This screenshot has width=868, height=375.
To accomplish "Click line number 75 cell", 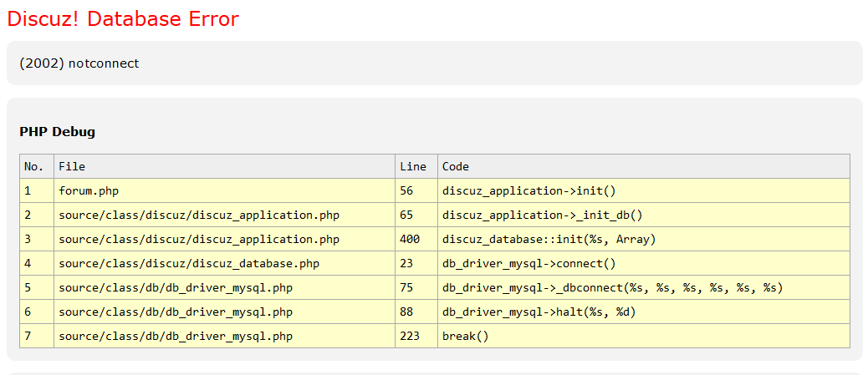I will click(x=416, y=288).
